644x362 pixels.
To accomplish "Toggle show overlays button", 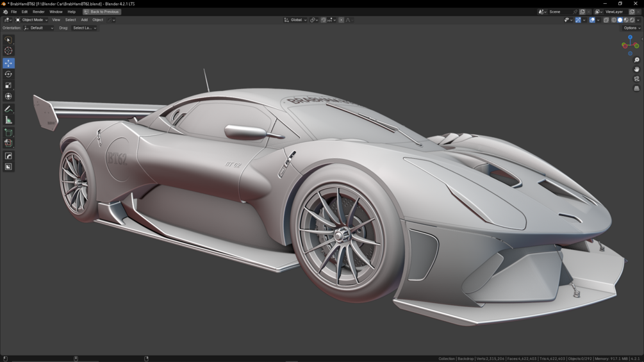I will pos(592,20).
